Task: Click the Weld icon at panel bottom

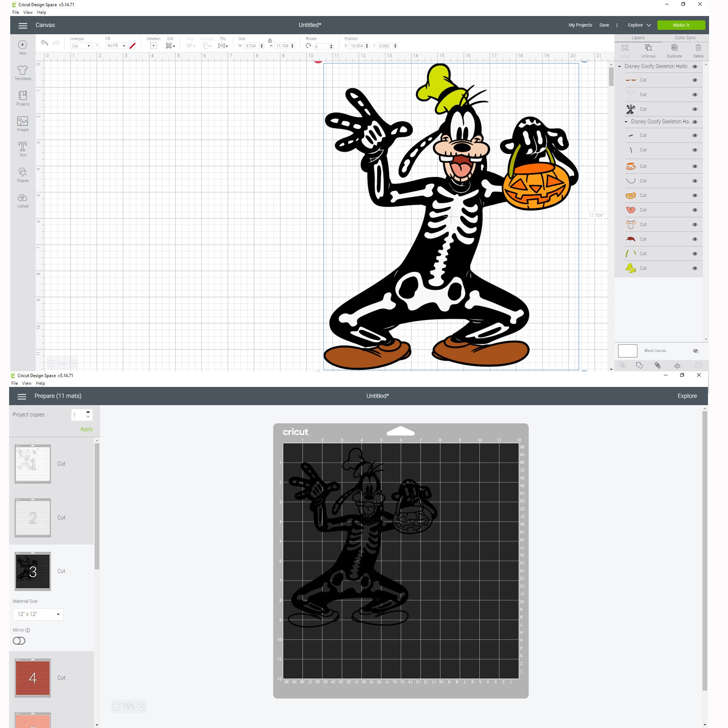Action: (x=640, y=365)
